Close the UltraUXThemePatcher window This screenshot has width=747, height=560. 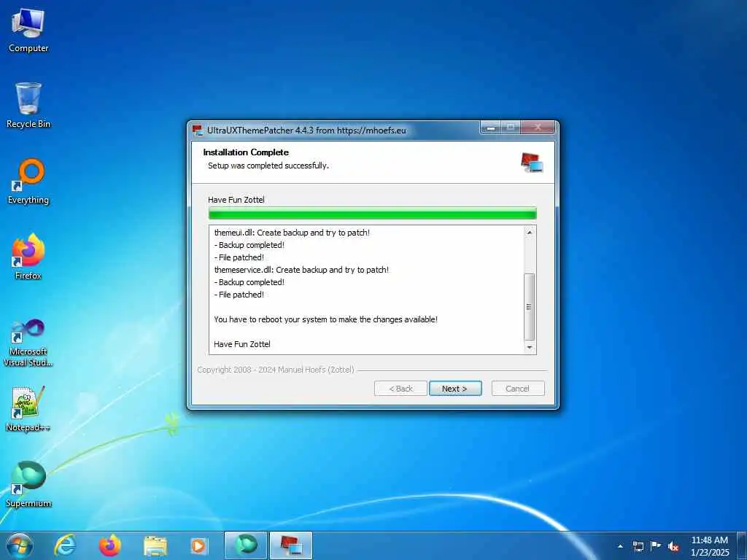pos(538,127)
